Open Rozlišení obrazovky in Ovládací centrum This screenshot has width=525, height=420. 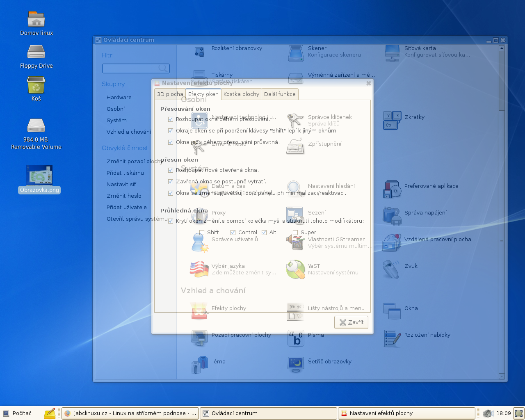coord(199,52)
